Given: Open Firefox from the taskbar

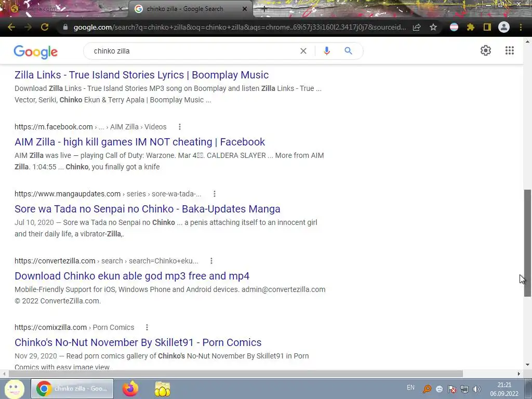Looking at the screenshot, I should 130,389.
